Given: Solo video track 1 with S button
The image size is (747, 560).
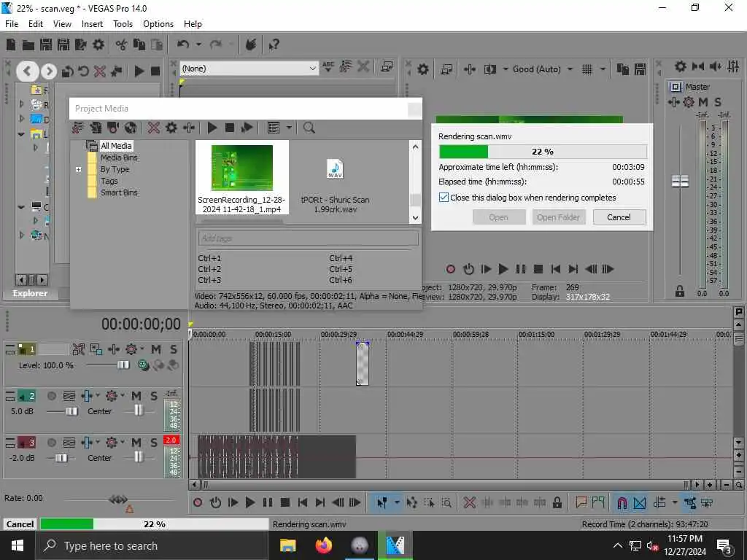Looking at the screenshot, I should [174, 349].
